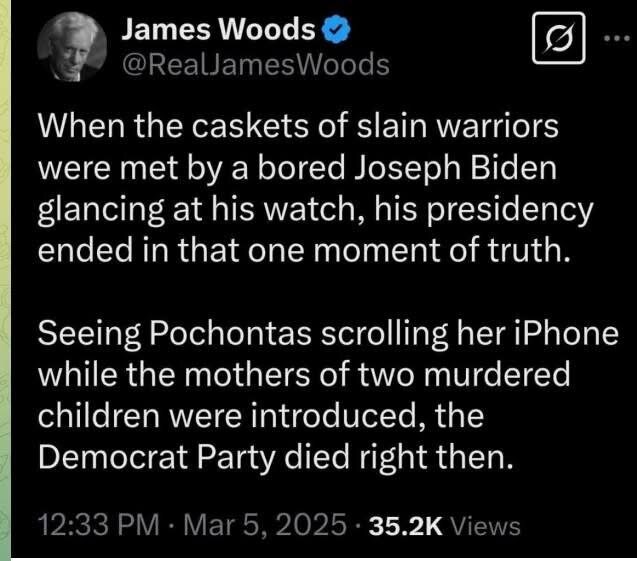Click the 35.2K view count

point(405,526)
